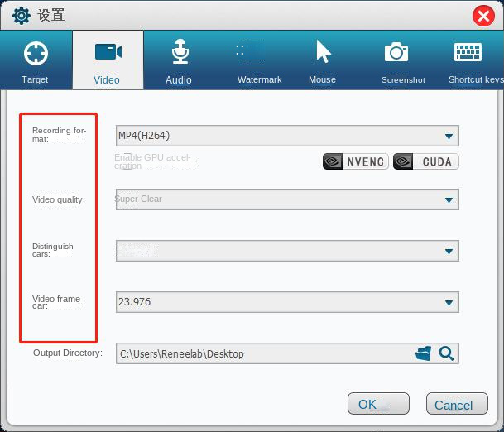
Task: Go to the Watermark tab
Action: 259,60
